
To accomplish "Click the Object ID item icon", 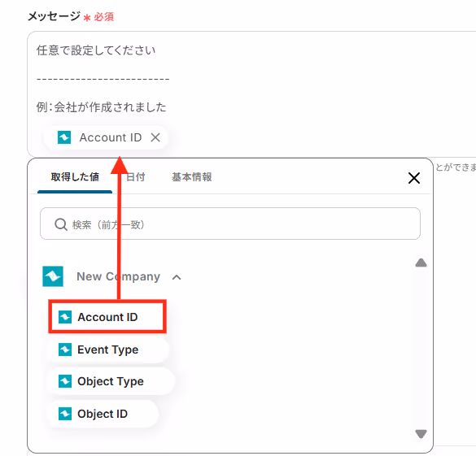I will point(65,414).
